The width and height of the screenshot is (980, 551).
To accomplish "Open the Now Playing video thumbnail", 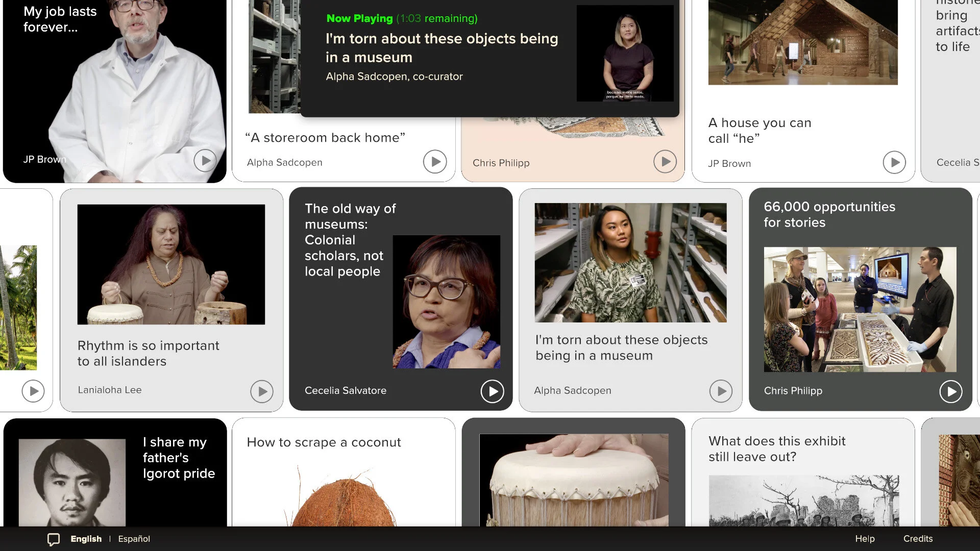I will click(x=625, y=53).
